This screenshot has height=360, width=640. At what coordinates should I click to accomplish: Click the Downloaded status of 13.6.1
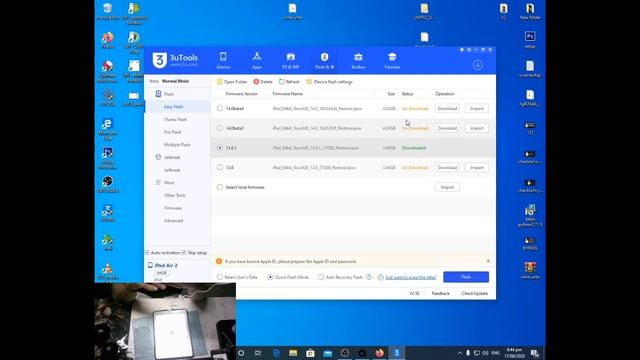tap(413, 148)
